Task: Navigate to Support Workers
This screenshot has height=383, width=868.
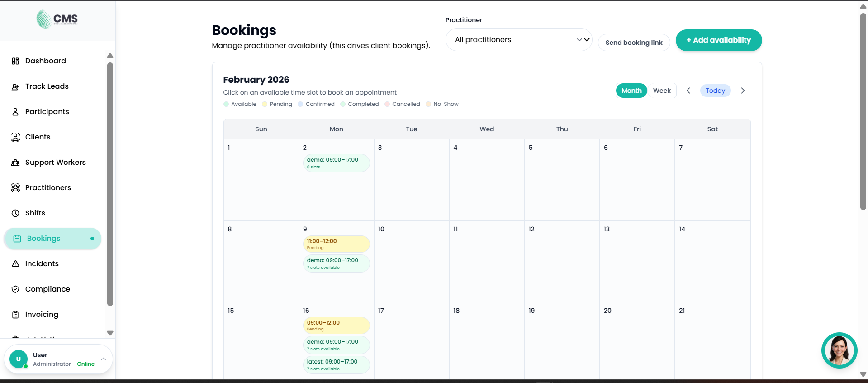Action: tap(52, 163)
